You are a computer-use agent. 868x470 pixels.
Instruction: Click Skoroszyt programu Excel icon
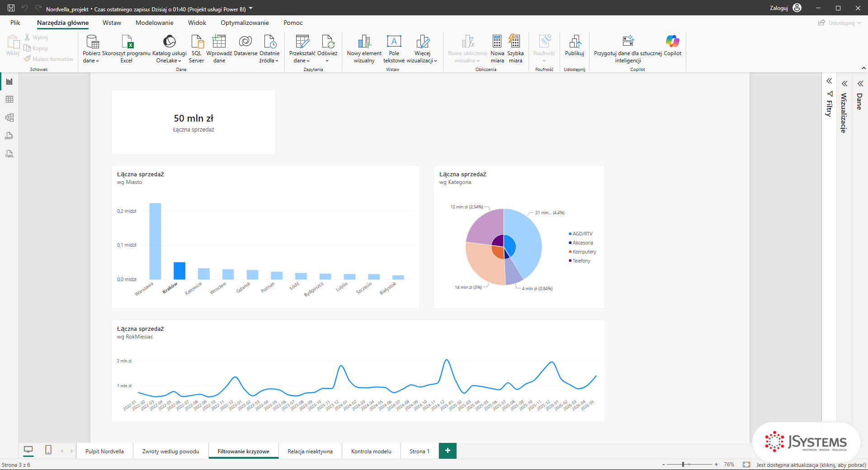127,49
